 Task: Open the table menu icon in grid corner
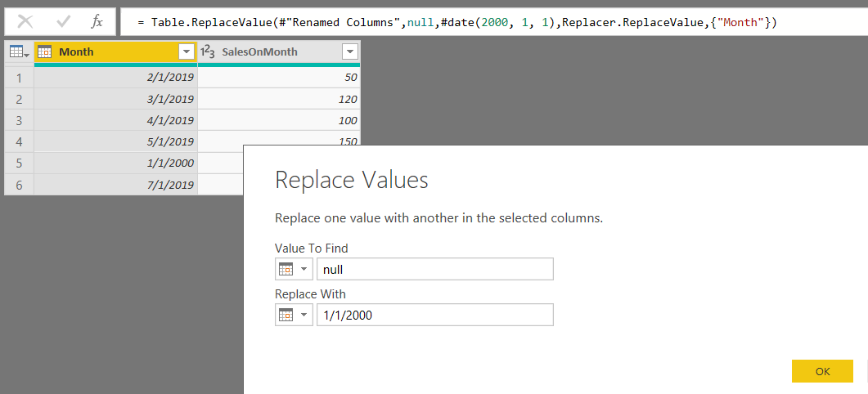point(19,52)
